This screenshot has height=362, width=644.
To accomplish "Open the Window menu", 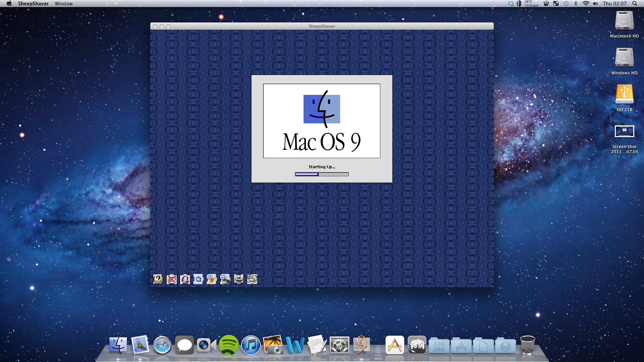I will click(64, 4).
